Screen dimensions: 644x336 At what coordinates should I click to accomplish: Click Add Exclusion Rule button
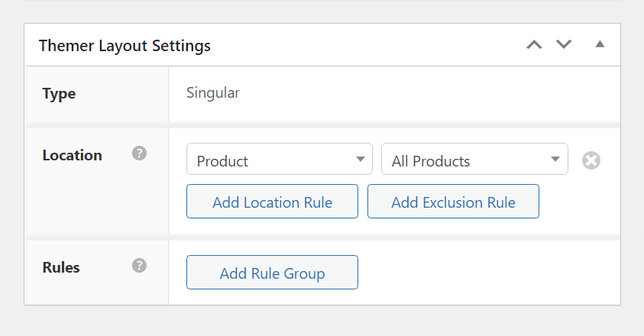point(453,202)
